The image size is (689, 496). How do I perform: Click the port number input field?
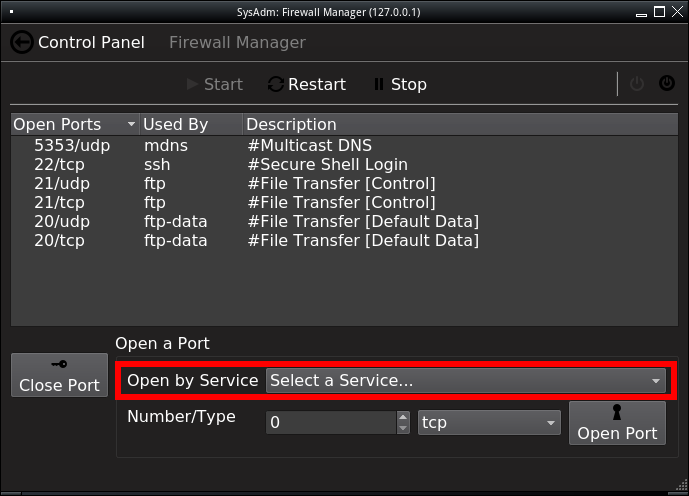tap(331, 423)
